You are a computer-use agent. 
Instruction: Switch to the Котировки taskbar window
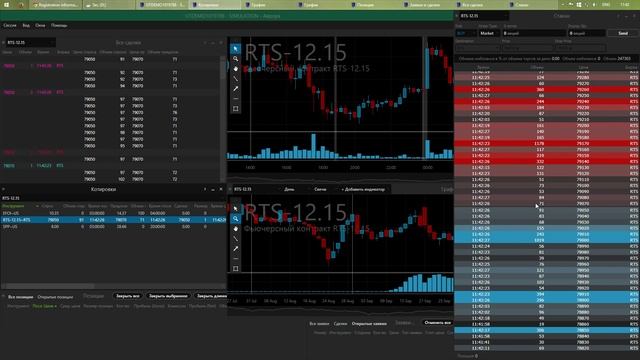[x=214, y=5]
